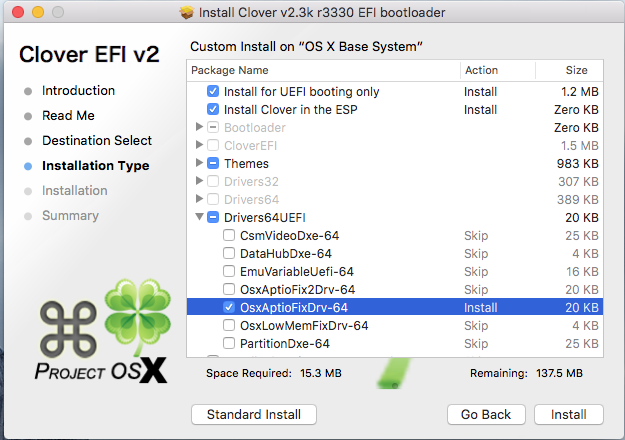Screen dimensions: 625x440
Task: Enable the OsxAptioFix2Drv-64 checkbox
Action: (x=229, y=289)
